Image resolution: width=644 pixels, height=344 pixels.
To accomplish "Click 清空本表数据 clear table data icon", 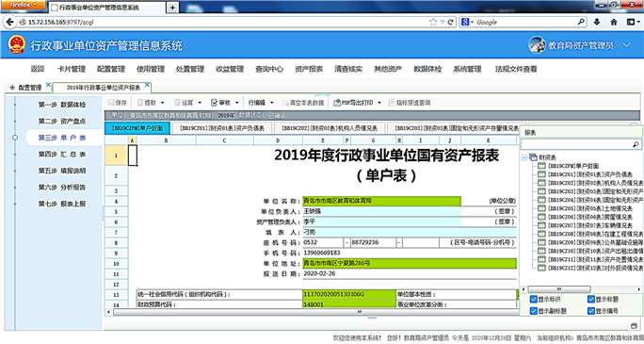I will coord(285,103).
